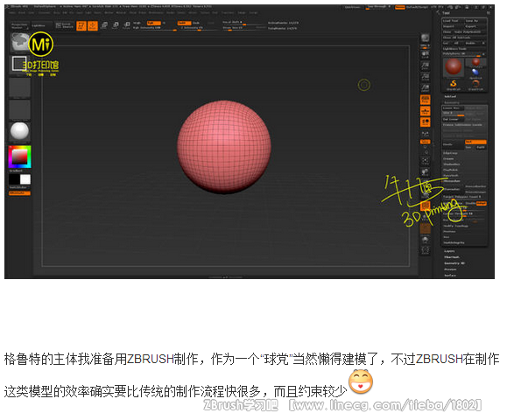Open the Alpha menu

click(12, 13)
